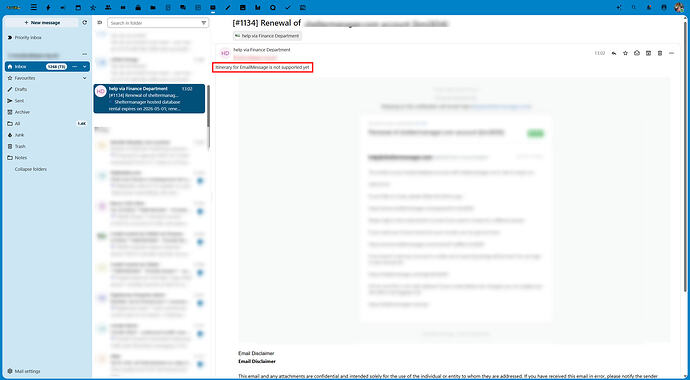Image resolution: width=690 pixels, height=380 pixels.
Task: Open more actions for the open message
Action: click(672, 53)
